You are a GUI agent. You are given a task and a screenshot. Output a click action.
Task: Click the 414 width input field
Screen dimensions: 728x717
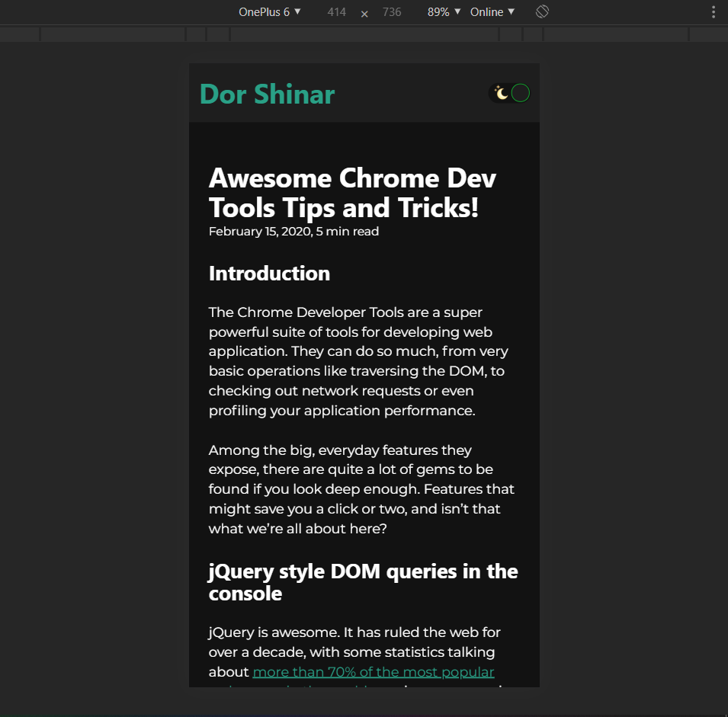tap(337, 12)
